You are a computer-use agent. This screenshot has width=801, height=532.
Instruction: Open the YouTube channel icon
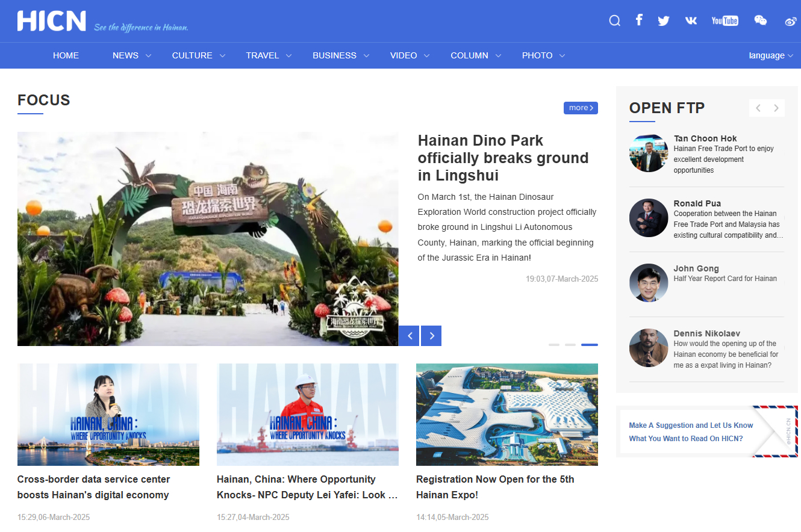[725, 21]
